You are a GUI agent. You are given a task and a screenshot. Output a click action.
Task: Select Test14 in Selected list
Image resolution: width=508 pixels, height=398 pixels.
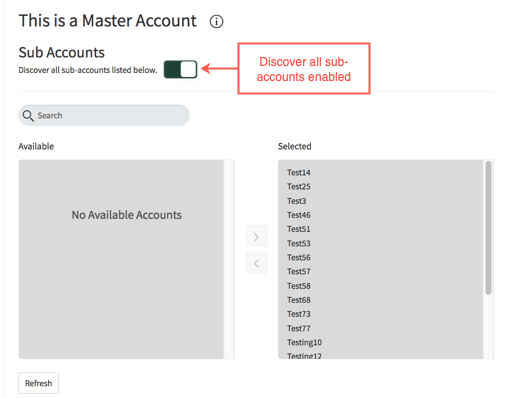coord(299,173)
